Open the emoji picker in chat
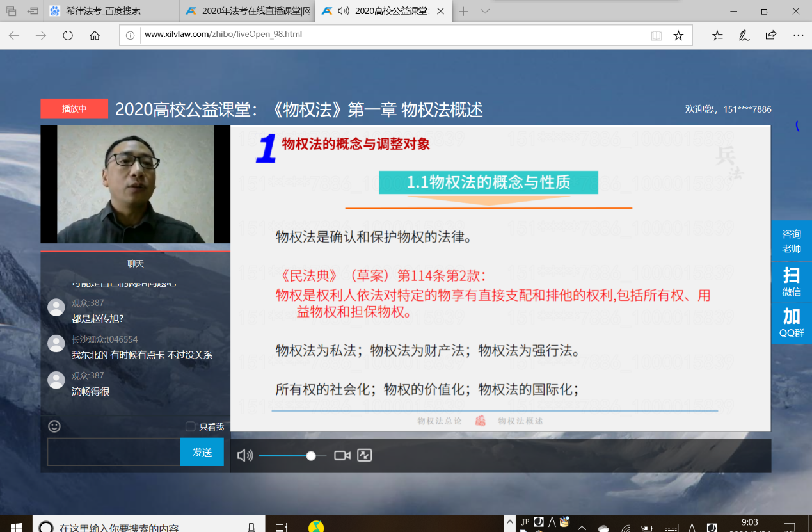 54,426
